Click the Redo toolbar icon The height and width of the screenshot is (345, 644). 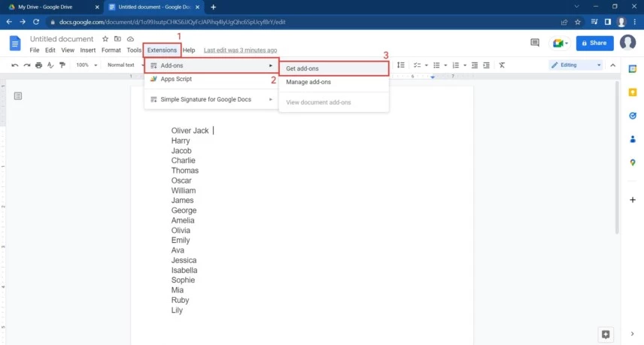click(x=26, y=65)
